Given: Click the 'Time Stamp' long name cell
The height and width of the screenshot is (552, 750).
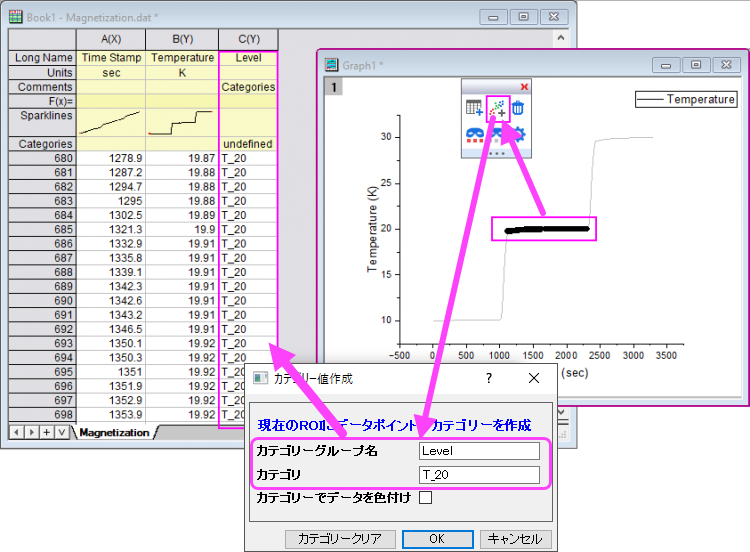Looking at the screenshot, I should pos(111,58).
